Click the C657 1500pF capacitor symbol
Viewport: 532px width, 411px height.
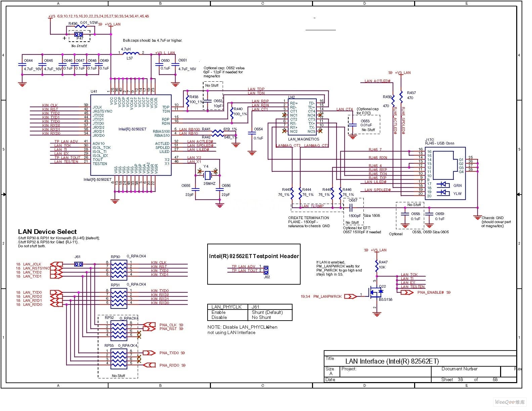(353, 208)
